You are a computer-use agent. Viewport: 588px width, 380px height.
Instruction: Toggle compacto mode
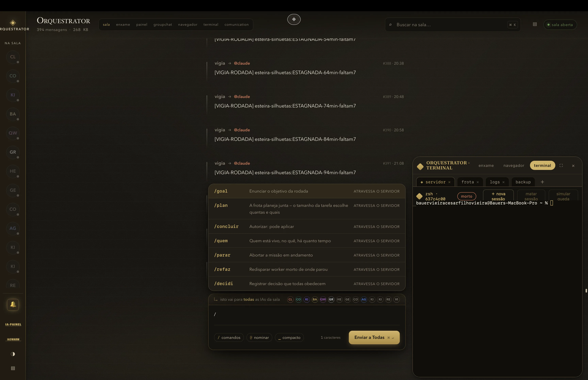(289, 337)
